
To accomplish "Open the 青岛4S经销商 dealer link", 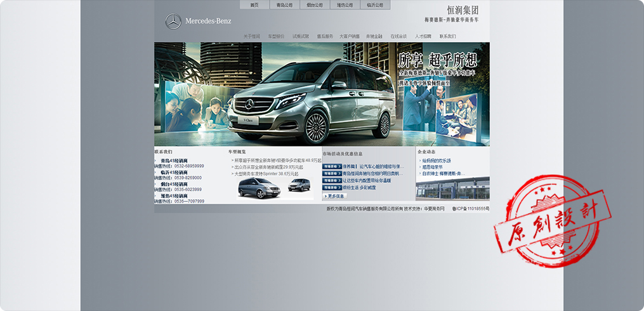I will tap(174, 161).
